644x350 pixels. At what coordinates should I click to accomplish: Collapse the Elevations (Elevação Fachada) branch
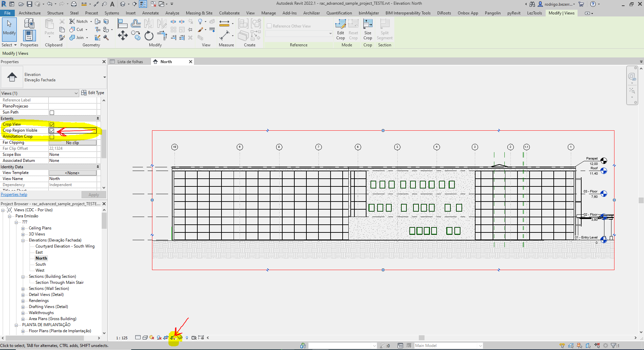point(22,240)
